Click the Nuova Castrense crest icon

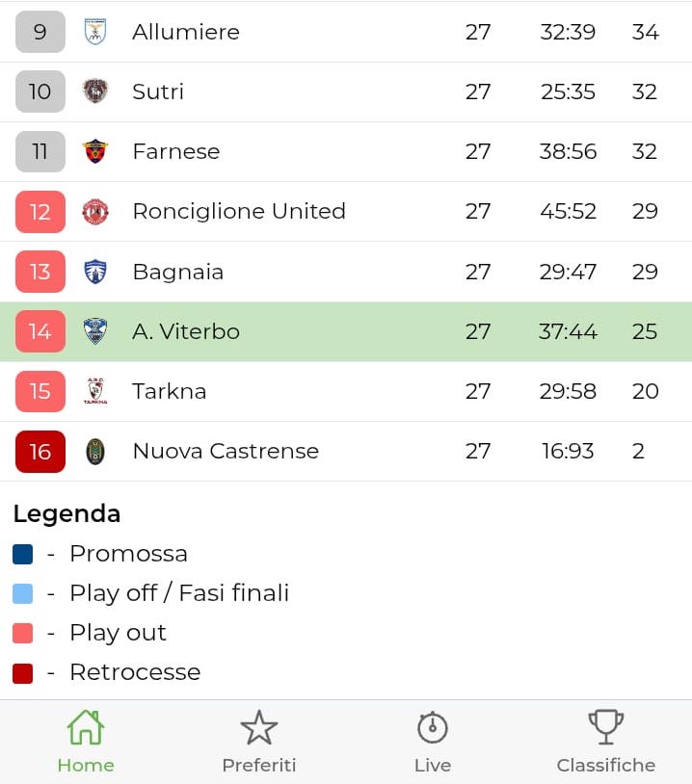pos(94,451)
